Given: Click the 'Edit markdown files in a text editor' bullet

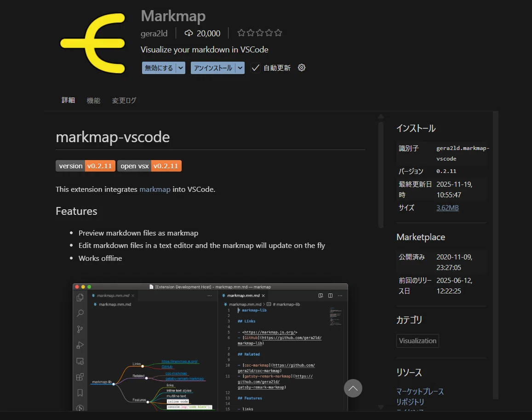Looking at the screenshot, I should [201, 246].
